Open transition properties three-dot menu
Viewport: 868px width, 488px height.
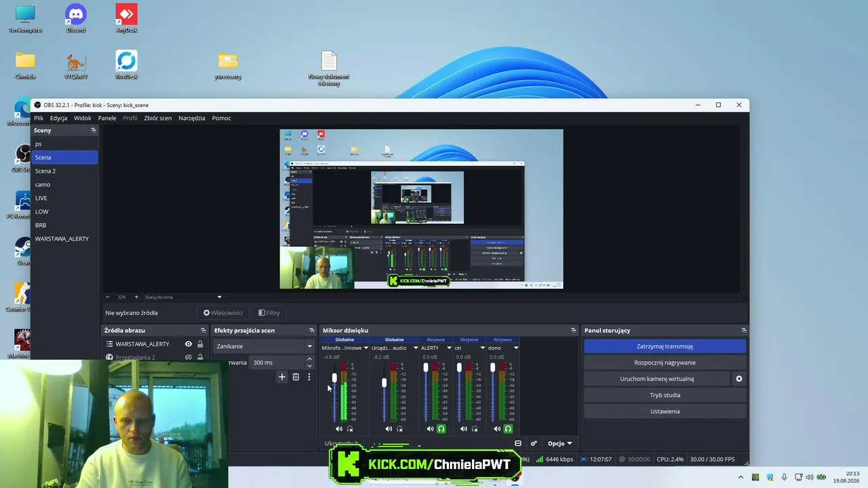[309, 377]
